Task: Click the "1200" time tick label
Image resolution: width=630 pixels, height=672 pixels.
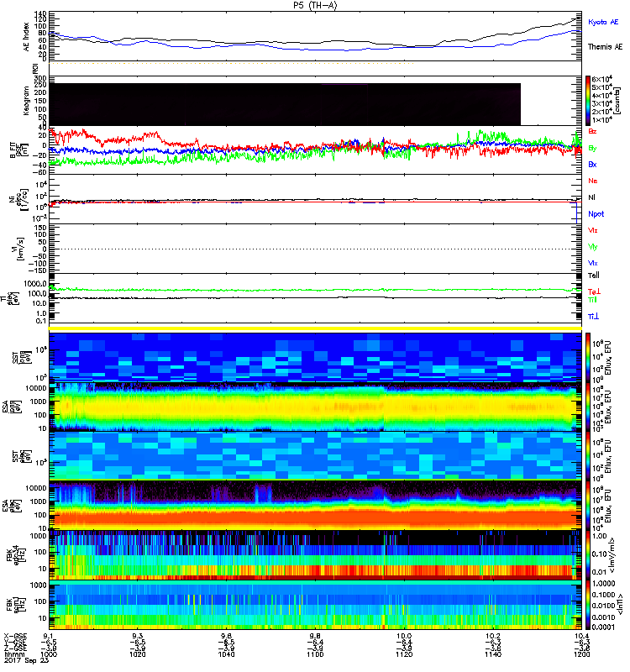Action: 581,654
